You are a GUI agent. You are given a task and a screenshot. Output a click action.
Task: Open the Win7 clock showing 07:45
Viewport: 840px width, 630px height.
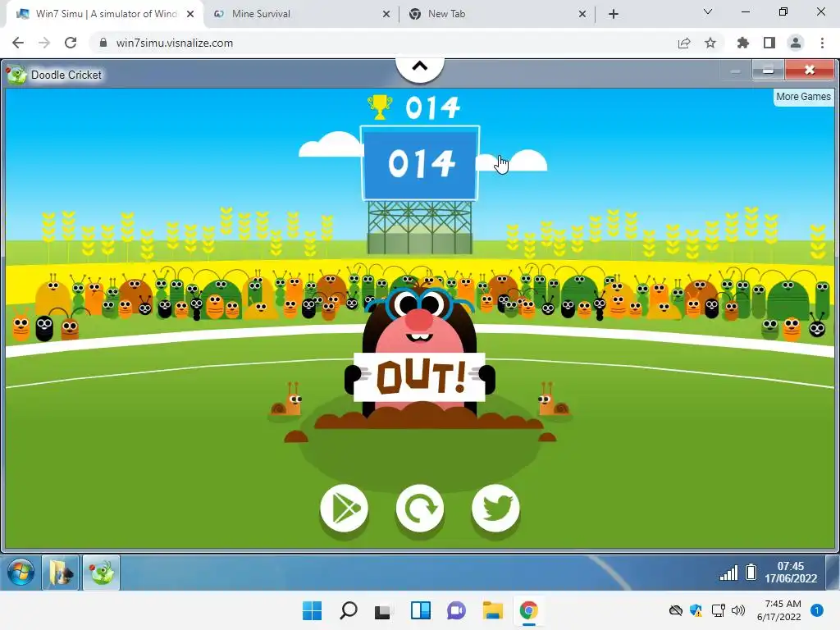point(791,572)
